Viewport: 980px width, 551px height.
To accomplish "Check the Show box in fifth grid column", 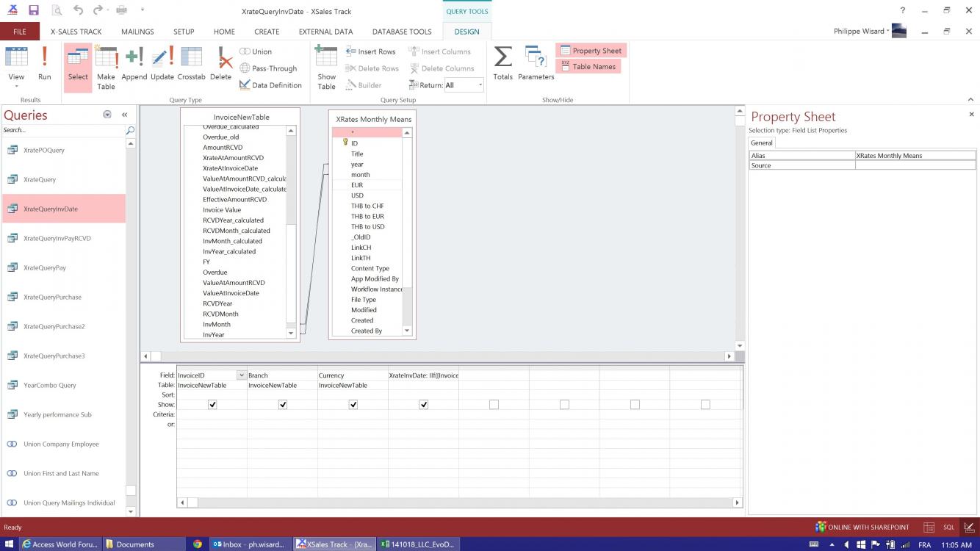I will coord(494,404).
